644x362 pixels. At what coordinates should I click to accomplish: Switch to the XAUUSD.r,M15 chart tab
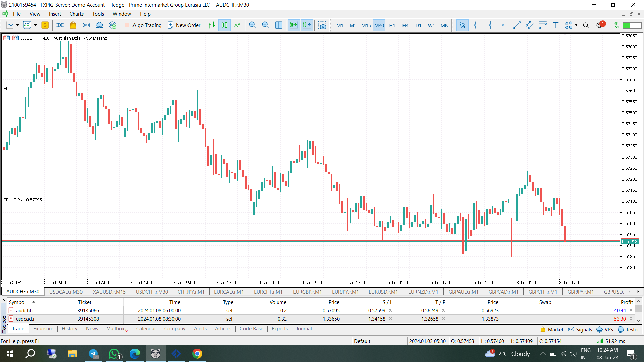point(109,292)
